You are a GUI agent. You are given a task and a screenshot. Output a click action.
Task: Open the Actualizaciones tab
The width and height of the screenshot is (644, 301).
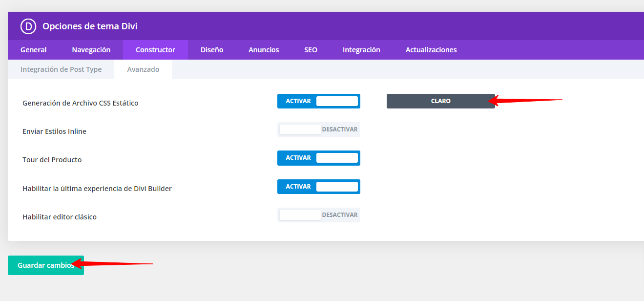pyautogui.click(x=431, y=50)
